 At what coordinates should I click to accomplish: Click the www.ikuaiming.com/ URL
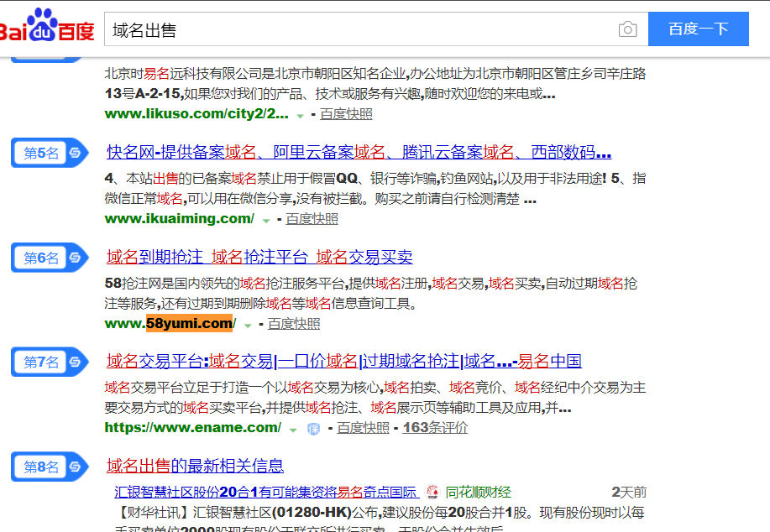[x=179, y=219]
